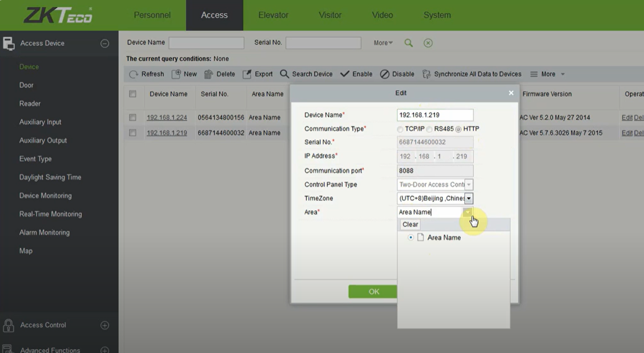Open Daylight Saving Time in sidebar
Screen dimensions: 644x353
coord(50,177)
